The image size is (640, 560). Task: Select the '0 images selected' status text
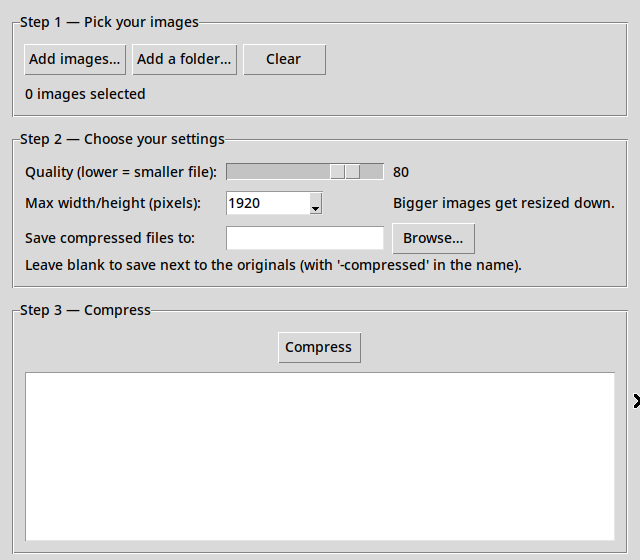[x=85, y=94]
